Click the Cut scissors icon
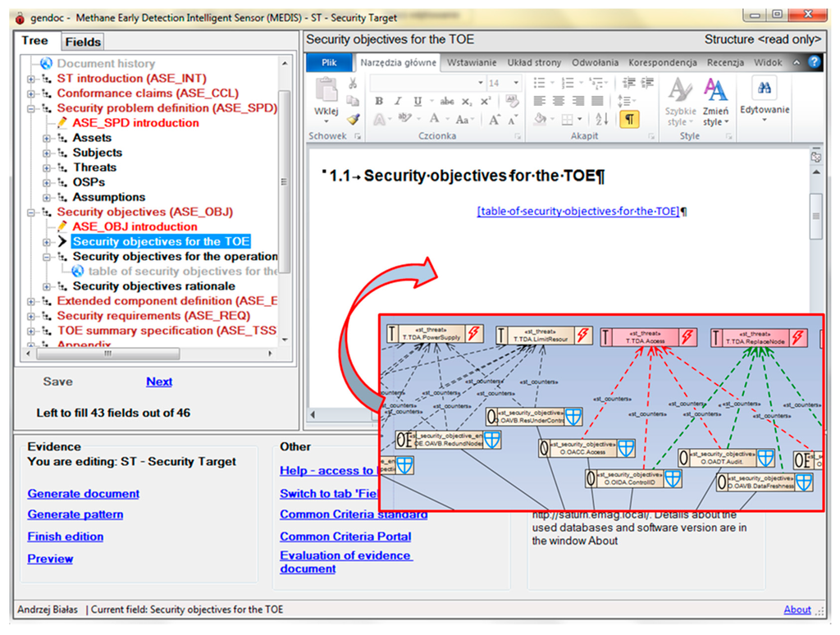This screenshot has width=840, height=635. (353, 83)
